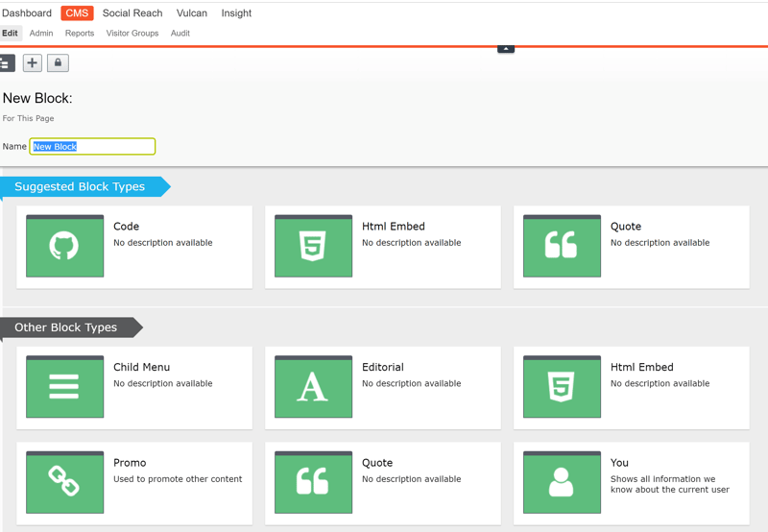
Task: Select the HTML5 icon under Suggested Block Types
Action: [x=313, y=247]
